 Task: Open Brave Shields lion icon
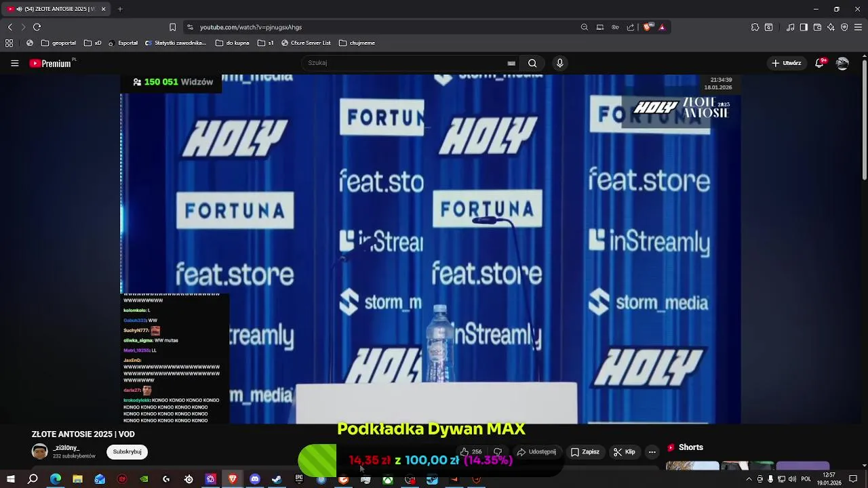click(x=648, y=27)
